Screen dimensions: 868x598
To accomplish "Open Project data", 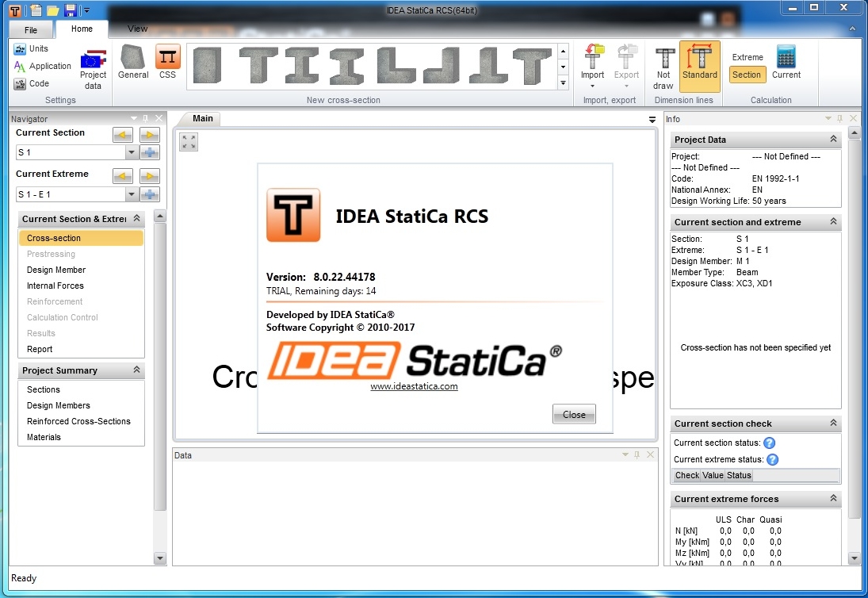I will (93, 69).
